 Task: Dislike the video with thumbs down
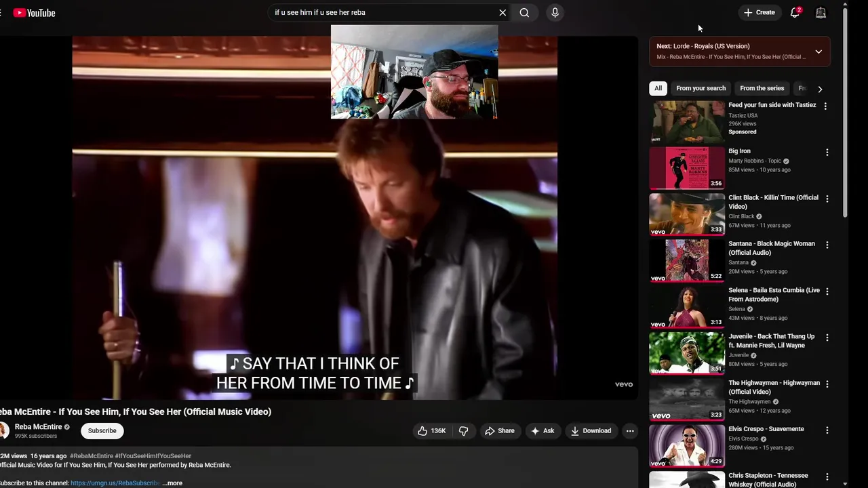[464, 431]
